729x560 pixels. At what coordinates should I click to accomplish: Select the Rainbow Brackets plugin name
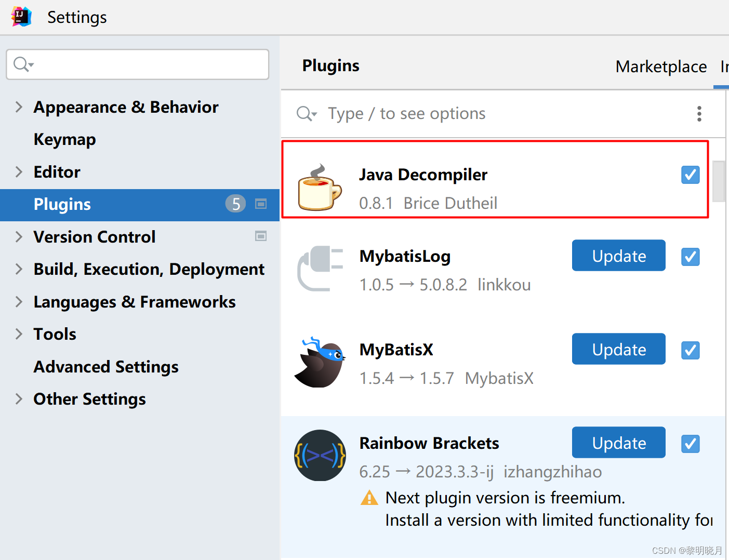[429, 443]
